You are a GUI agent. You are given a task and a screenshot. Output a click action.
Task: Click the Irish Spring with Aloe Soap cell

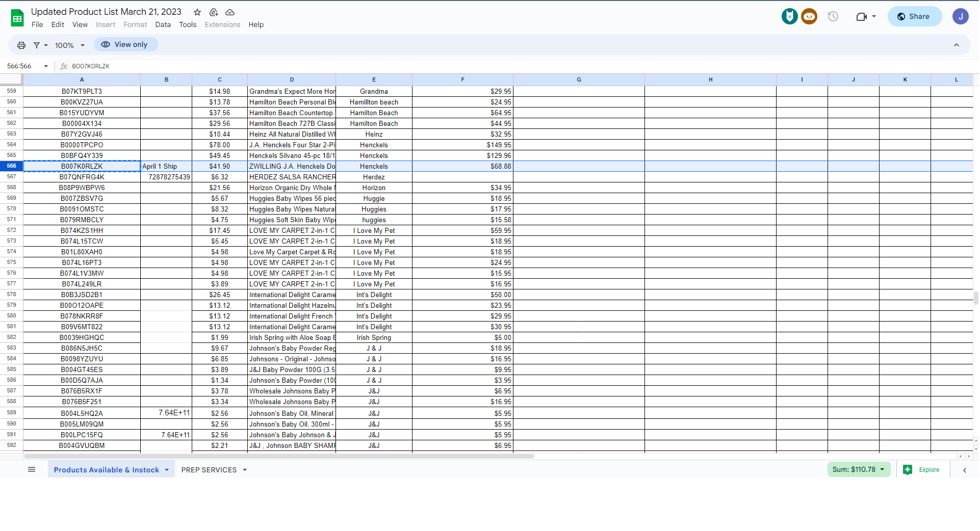[x=292, y=337]
